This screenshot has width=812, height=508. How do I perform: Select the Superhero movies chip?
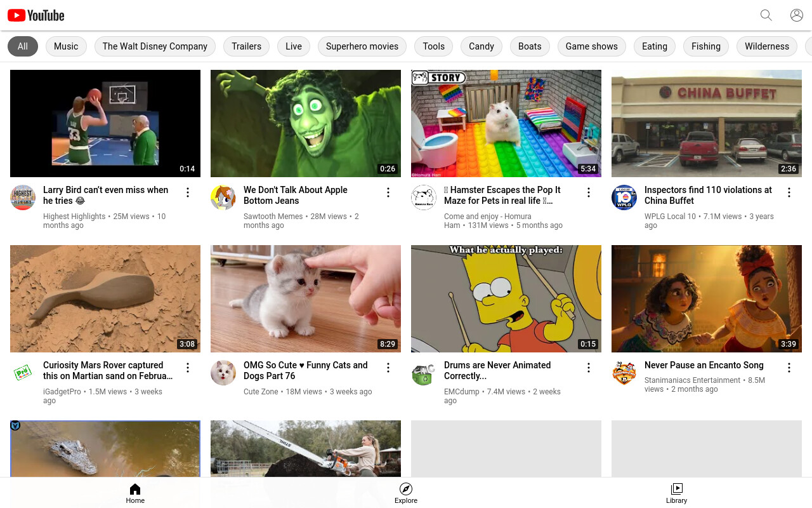tap(362, 46)
